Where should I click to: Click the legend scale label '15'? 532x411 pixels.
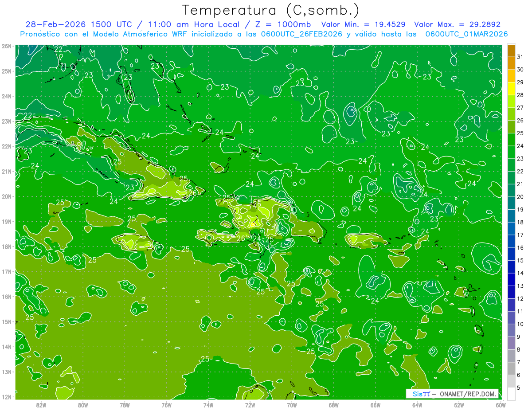point(520,260)
